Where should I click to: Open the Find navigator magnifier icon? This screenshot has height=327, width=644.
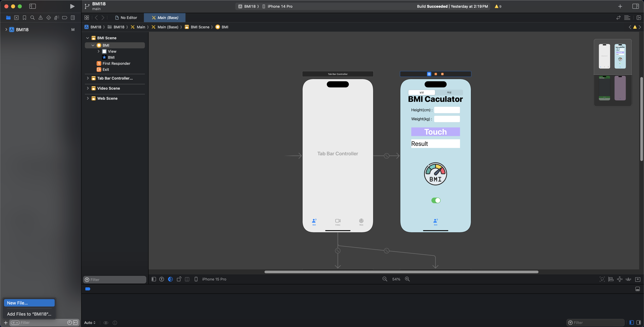33,17
